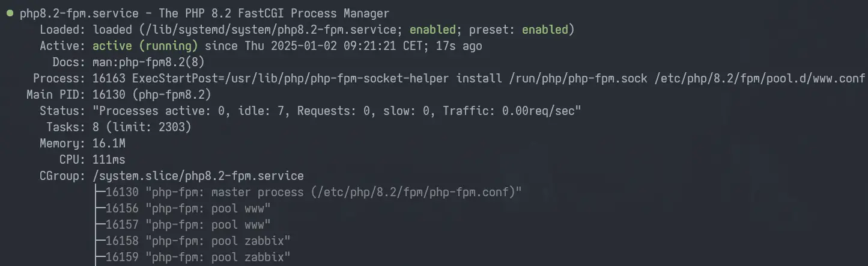This screenshot has width=868, height=266.
Task: Click the tree branch glyph before PID 16158
Action: (x=99, y=241)
